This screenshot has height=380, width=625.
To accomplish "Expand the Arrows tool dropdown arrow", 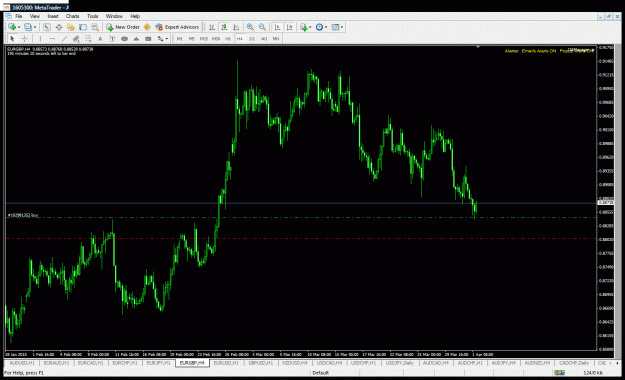I will pyautogui.click(x=167, y=39).
